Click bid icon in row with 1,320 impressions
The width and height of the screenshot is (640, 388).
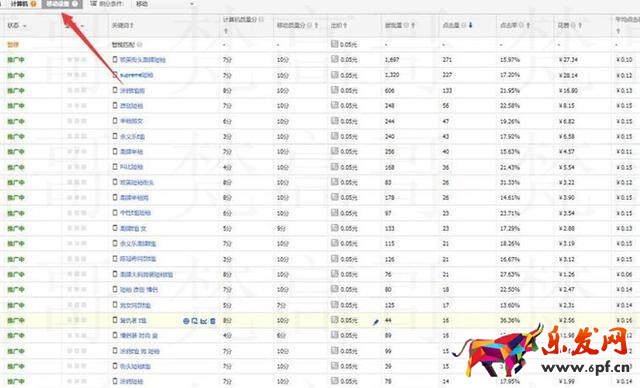point(335,75)
